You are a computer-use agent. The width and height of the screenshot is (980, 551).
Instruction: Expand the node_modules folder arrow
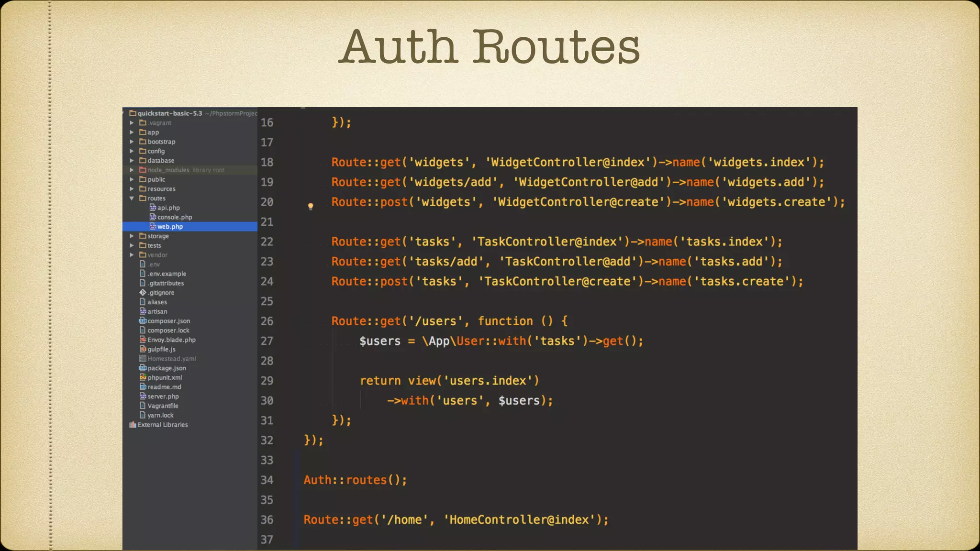click(132, 170)
